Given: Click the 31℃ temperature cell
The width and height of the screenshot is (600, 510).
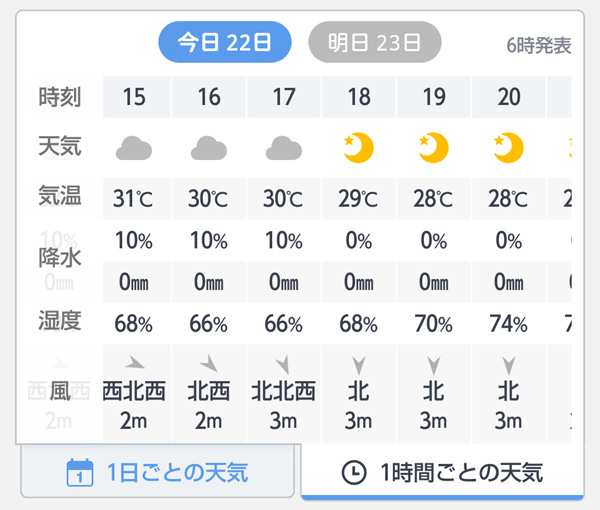Looking at the screenshot, I should pos(134,198).
